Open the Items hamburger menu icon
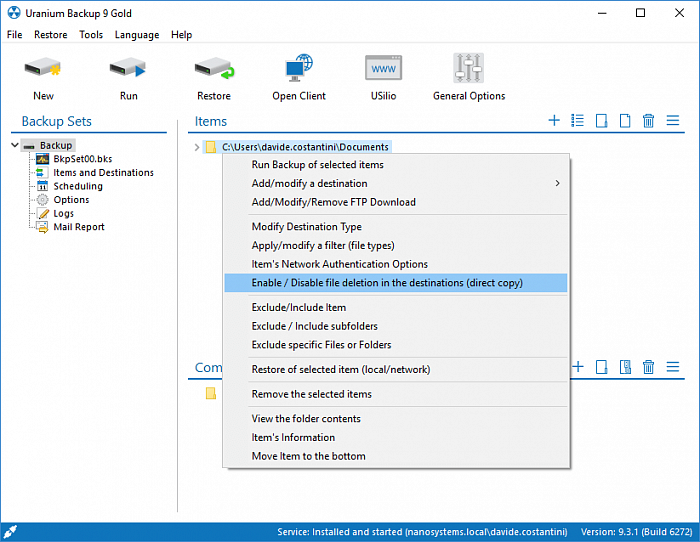Viewport: 700px width, 542px height. click(673, 121)
